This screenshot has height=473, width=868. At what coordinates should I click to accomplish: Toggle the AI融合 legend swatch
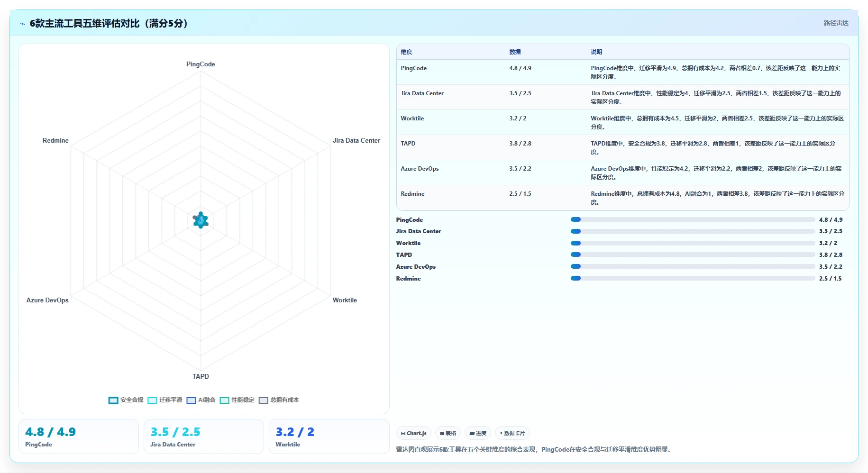pos(191,400)
